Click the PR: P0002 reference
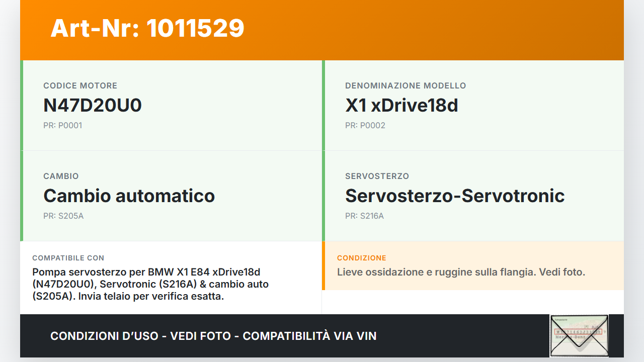The width and height of the screenshot is (644, 362). (x=365, y=125)
